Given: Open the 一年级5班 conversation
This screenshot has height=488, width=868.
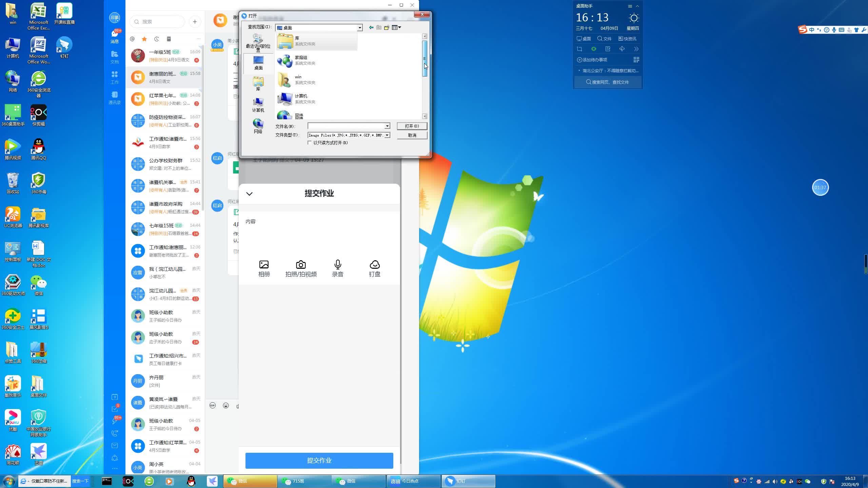Looking at the screenshot, I should [x=164, y=56].
